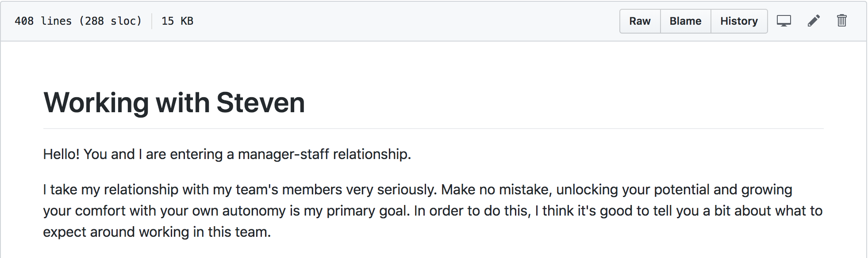The height and width of the screenshot is (258, 868).
Task: Click the "408 lines (288 sloc)" text
Action: [x=78, y=21]
